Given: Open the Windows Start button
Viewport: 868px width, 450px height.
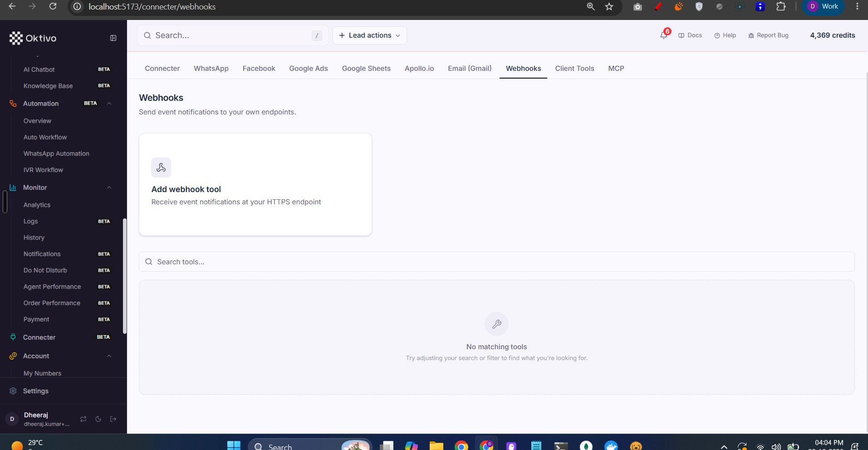Looking at the screenshot, I should point(234,446).
